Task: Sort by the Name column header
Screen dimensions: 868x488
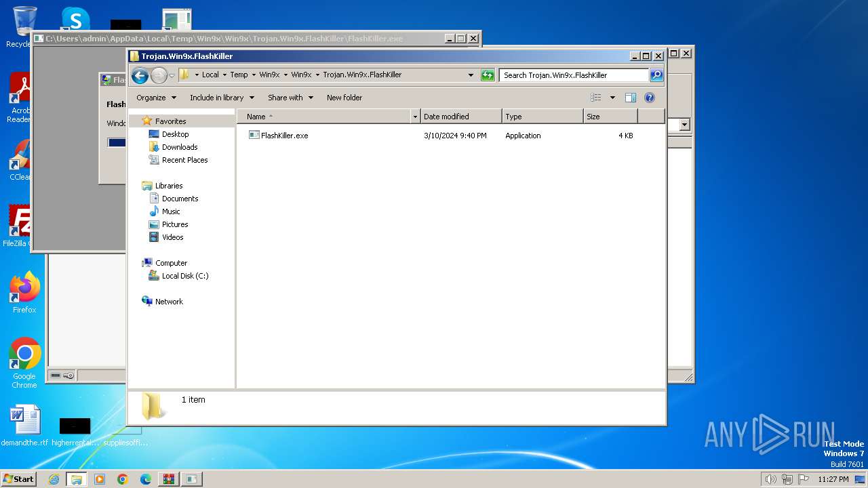Action: (323, 117)
